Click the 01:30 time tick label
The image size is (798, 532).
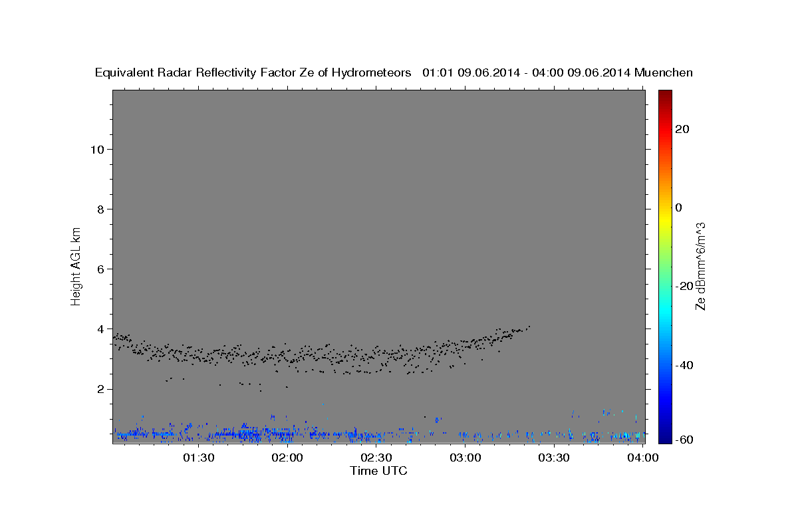pos(199,458)
